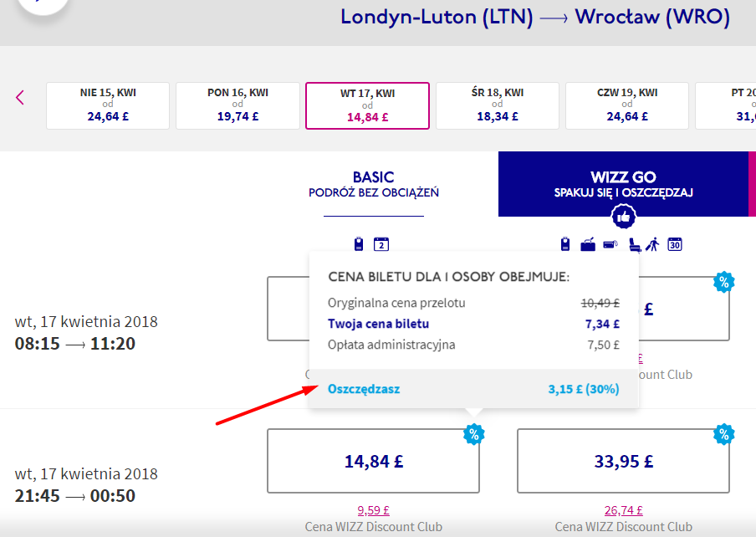Click the previous dates left arrow
756x537 pixels.
[20, 97]
